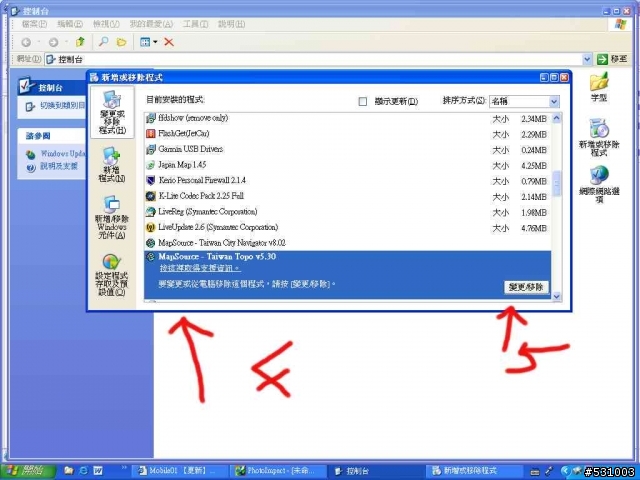The image size is (640, 480).
Task: Click the LiveUpdate 2.6 program icon
Action: pyautogui.click(x=151, y=227)
